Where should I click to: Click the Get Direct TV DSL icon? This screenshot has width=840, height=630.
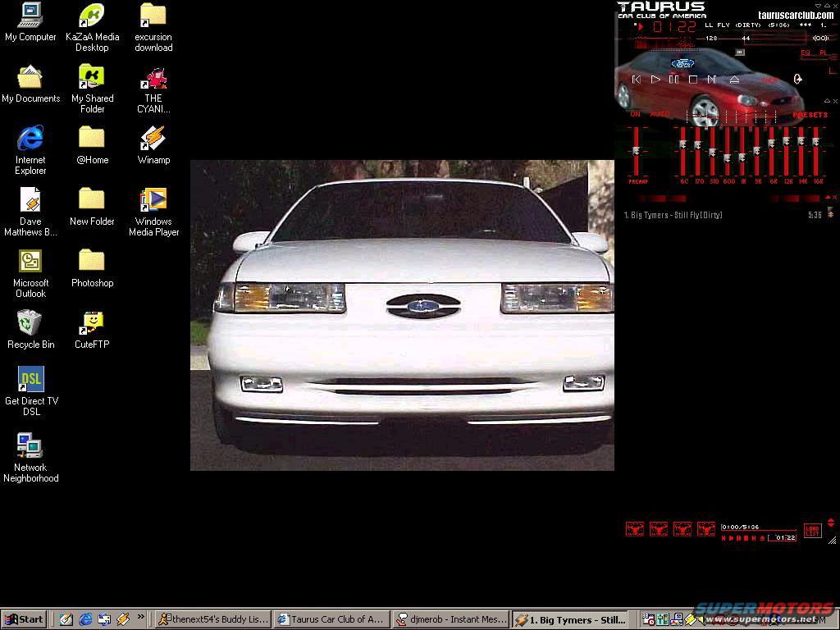click(x=31, y=380)
